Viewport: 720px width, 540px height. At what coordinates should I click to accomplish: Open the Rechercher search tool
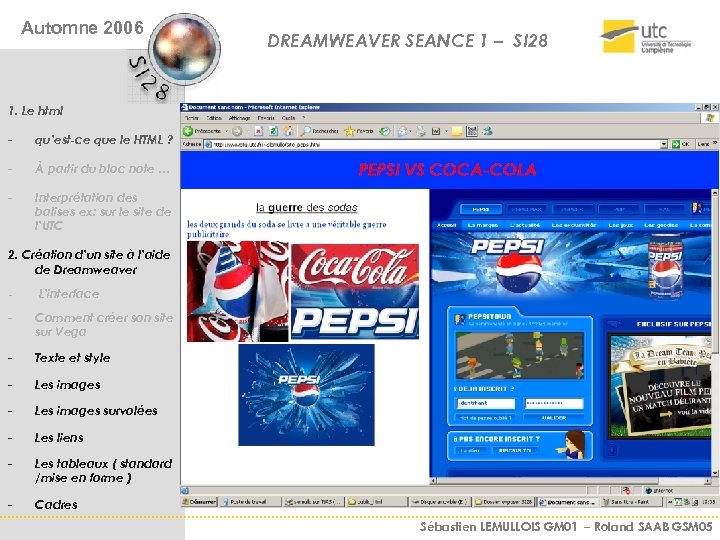pos(320,131)
